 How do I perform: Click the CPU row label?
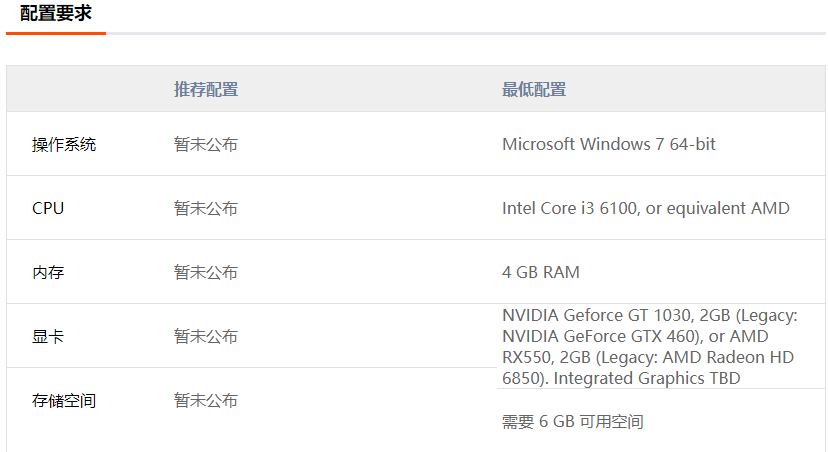(x=48, y=208)
